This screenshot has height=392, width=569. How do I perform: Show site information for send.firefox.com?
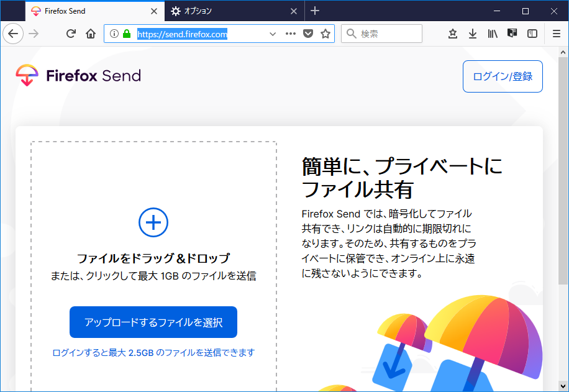[114, 34]
